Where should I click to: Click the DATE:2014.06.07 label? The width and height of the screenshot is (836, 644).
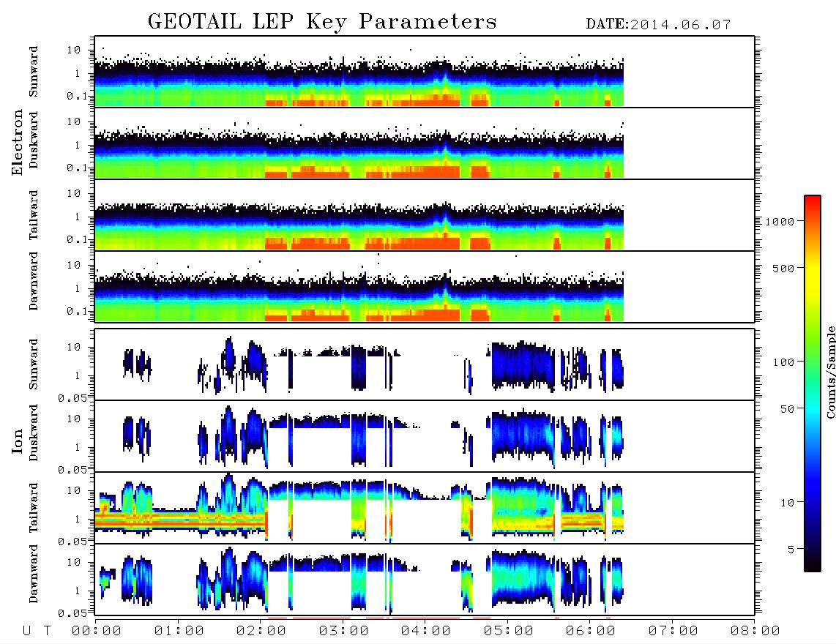tap(658, 25)
